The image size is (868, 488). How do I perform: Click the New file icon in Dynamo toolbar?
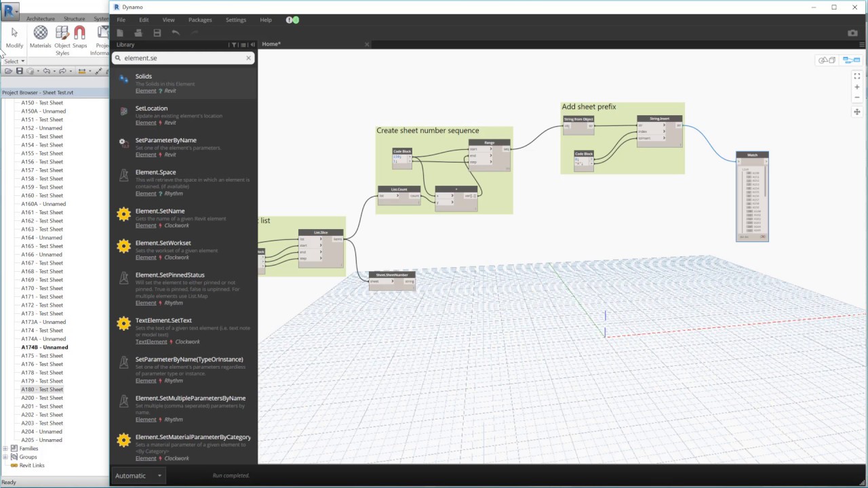coord(120,33)
